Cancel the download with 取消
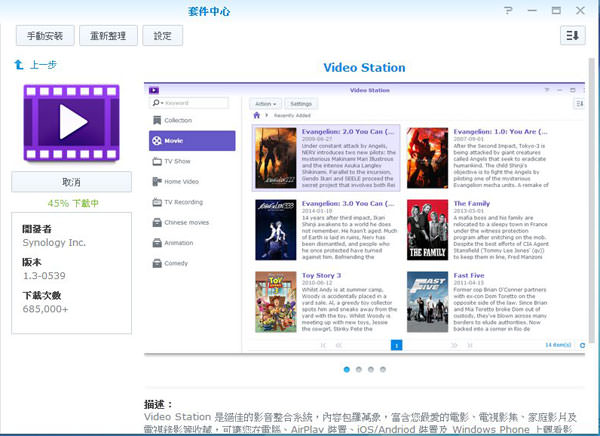 pyautogui.click(x=71, y=182)
